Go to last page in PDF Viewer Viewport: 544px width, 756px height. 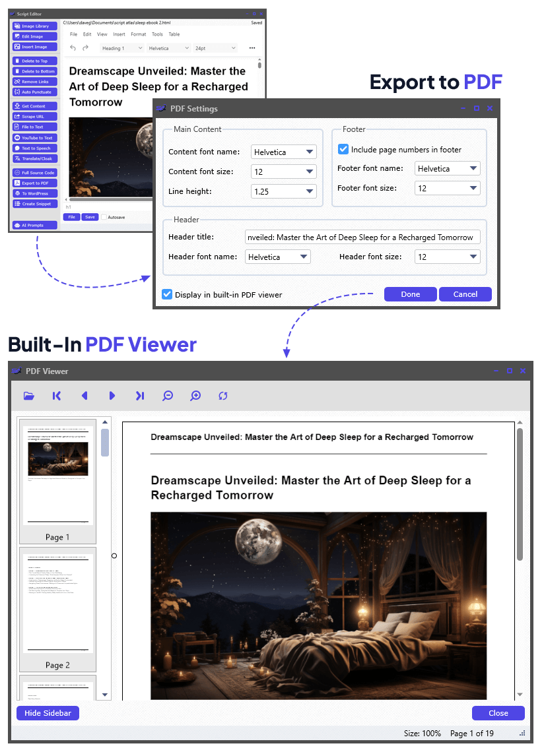click(x=140, y=396)
